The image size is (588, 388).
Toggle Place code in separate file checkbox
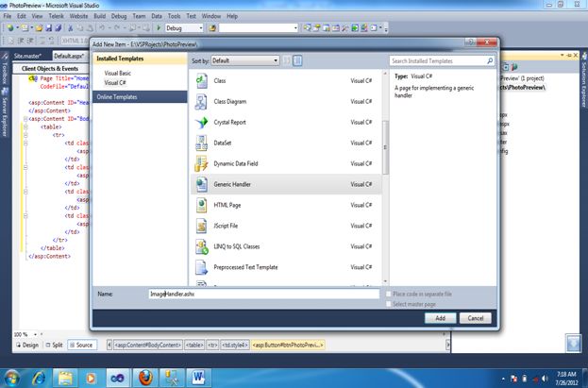[389, 294]
